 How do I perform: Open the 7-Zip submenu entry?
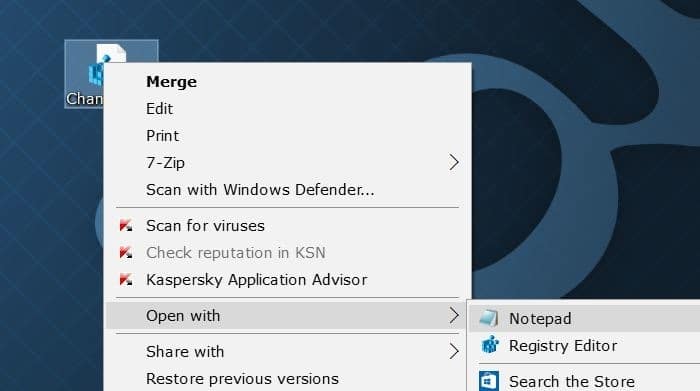point(288,162)
